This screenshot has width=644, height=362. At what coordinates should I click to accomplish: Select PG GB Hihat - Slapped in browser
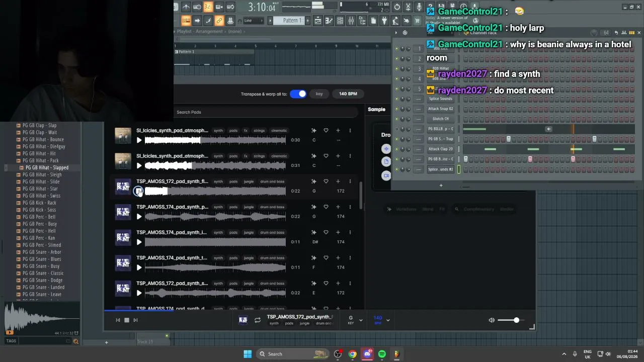coord(47,167)
